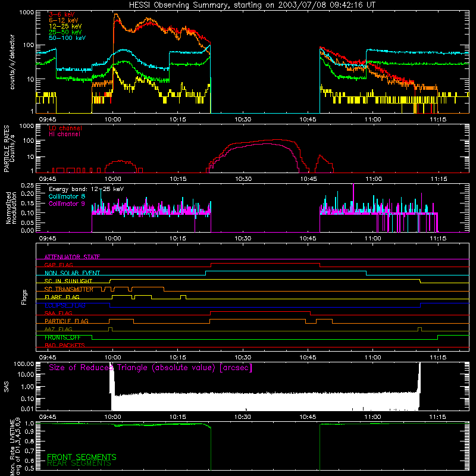The width and height of the screenshot is (476, 476).
Task: Click the PARTICLE RATES axis label
Action: click(x=9, y=148)
